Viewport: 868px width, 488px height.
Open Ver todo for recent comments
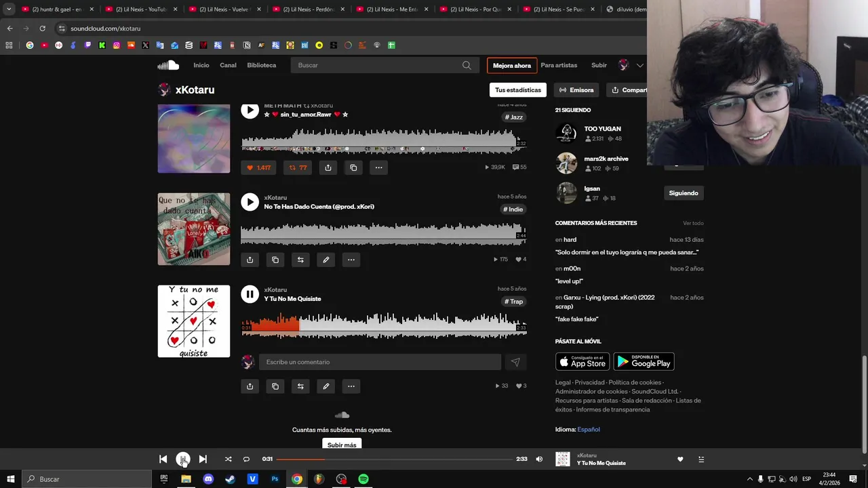(693, 223)
